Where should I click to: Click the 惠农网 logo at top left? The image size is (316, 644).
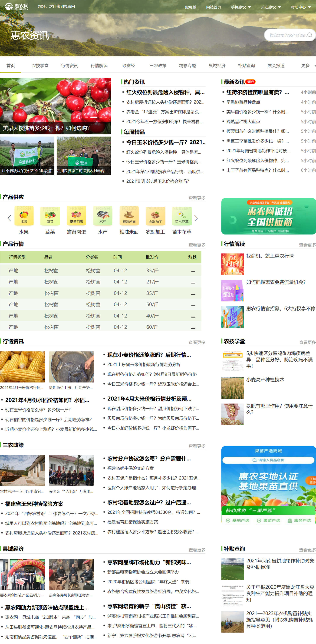pyautogui.click(x=17, y=6)
